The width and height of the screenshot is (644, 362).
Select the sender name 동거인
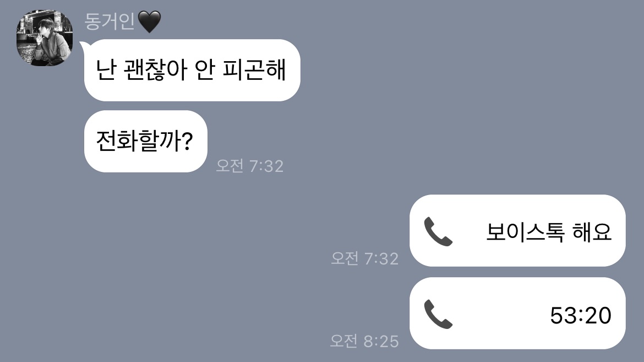[110, 21]
